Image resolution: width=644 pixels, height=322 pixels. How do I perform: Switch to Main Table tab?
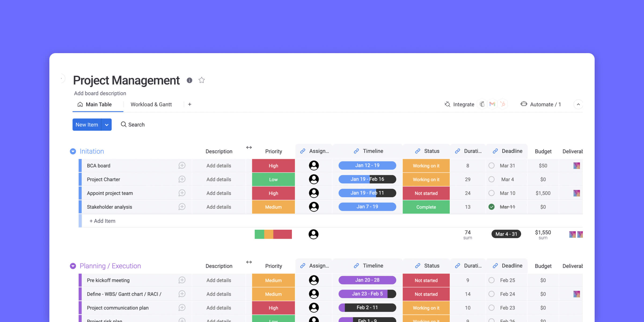(x=94, y=104)
